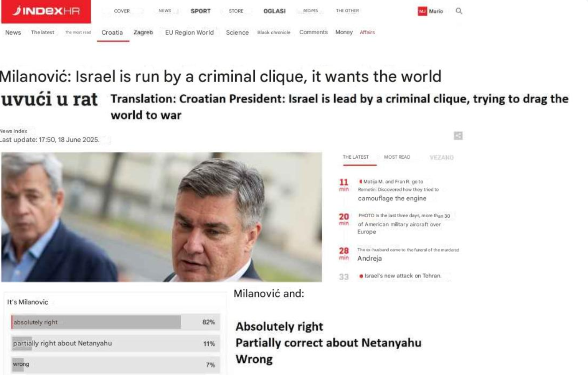Select the Zagreb section tab

(x=143, y=32)
